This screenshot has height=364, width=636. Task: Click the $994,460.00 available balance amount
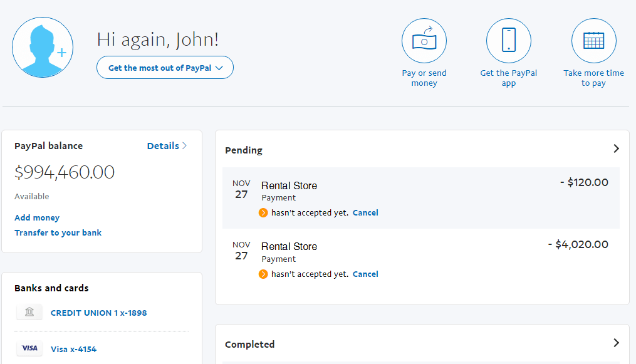click(65, 172)
